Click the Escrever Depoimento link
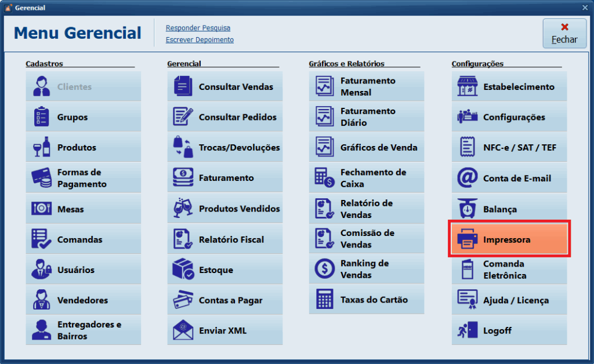The image size is (594, 364). point(200,39)
